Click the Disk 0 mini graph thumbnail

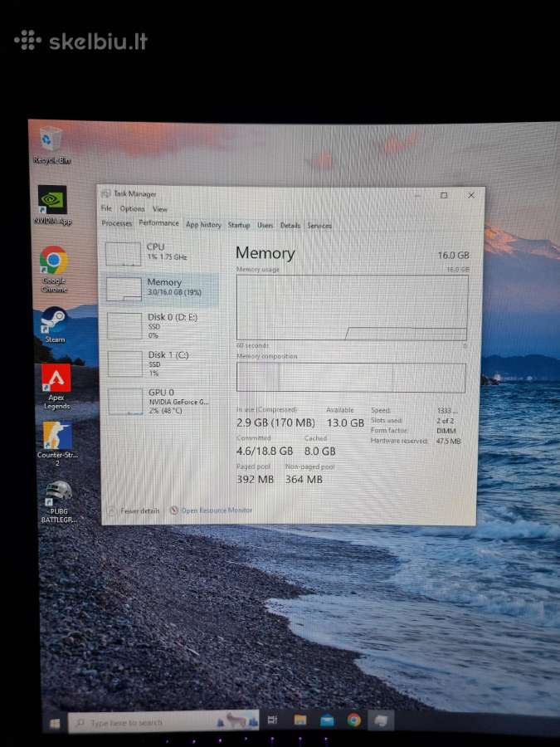click(124, 326)
